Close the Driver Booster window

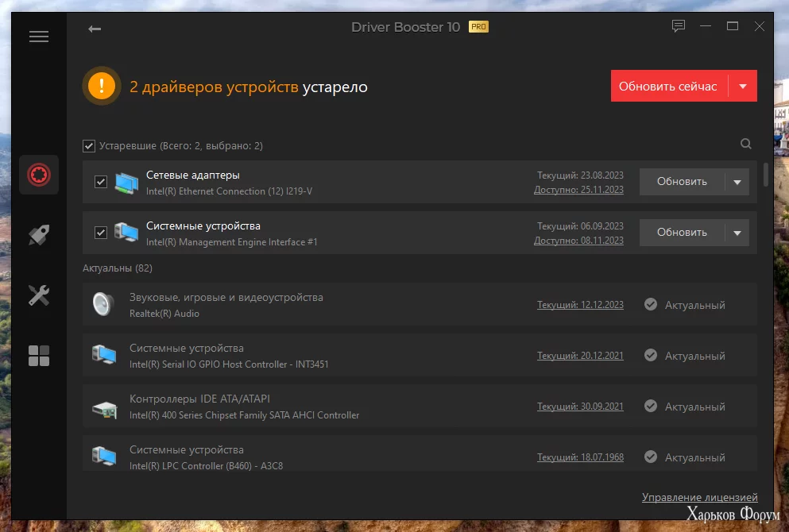click(760, 26)
